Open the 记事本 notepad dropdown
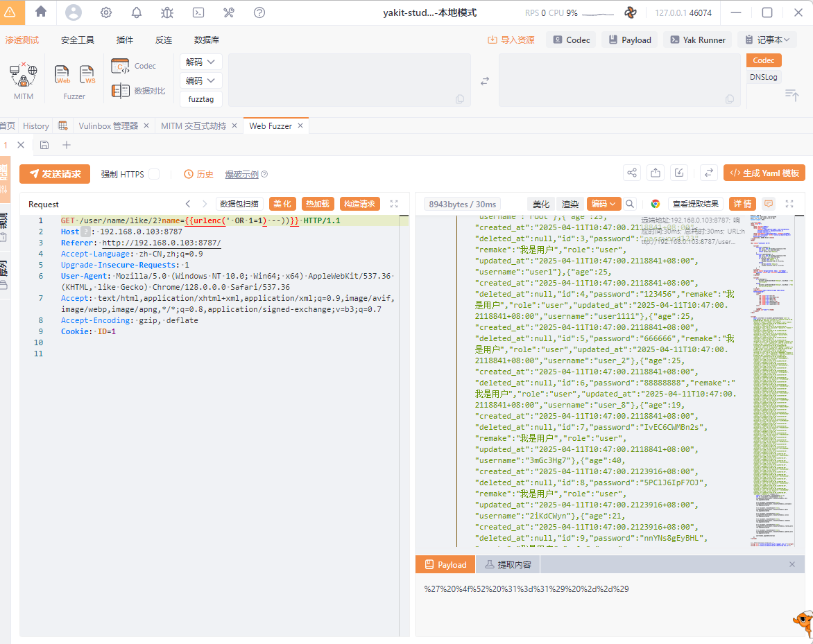 (767, 40)
